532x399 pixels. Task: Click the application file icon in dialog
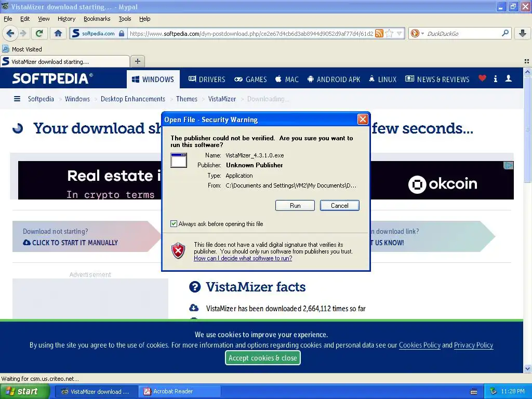179,160
